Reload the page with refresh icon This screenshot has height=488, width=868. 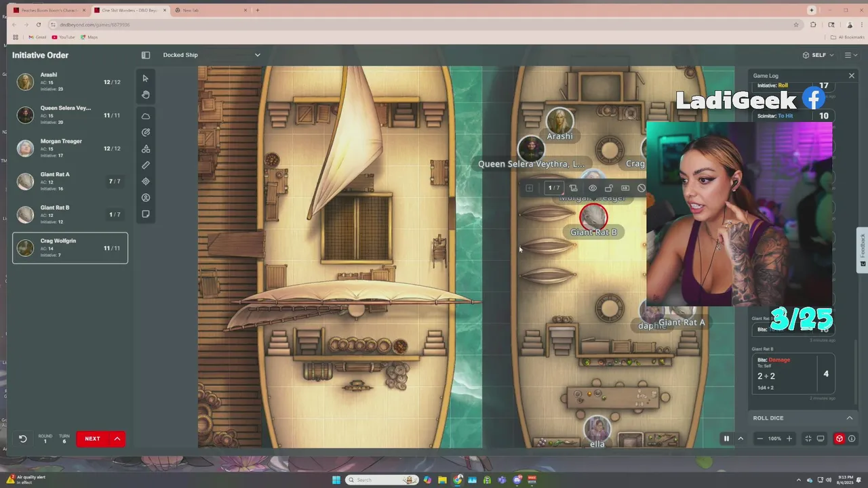[x=39, y=24]
